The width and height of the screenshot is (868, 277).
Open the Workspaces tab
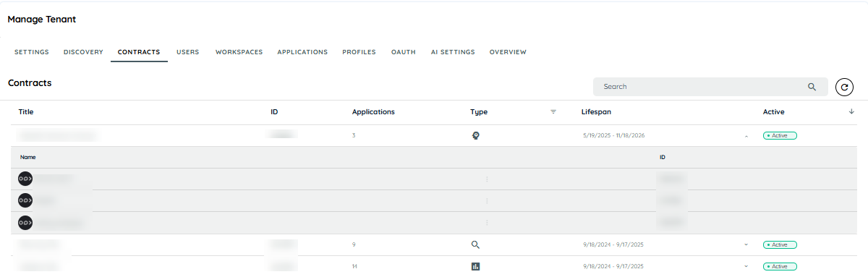tap(239, 52)
